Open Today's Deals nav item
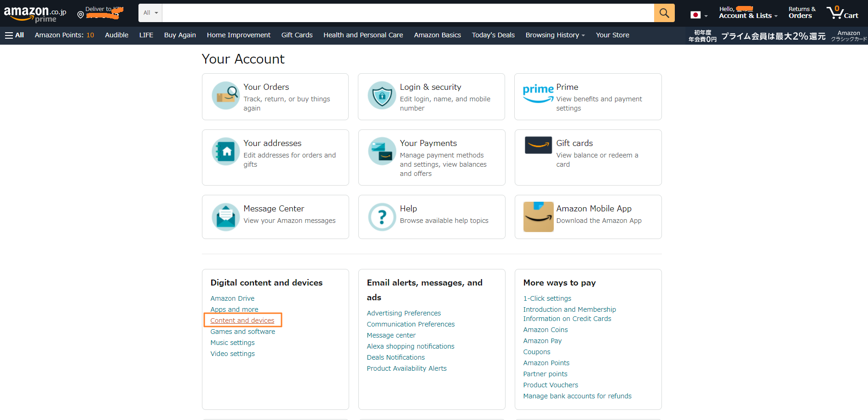Viewport: 868px width, 420px height. click(493, 35)
